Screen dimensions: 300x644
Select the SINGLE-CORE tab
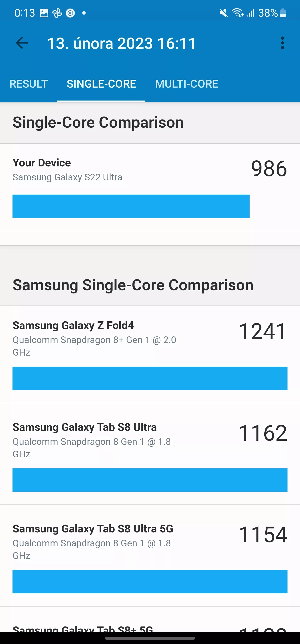[101, 84]
